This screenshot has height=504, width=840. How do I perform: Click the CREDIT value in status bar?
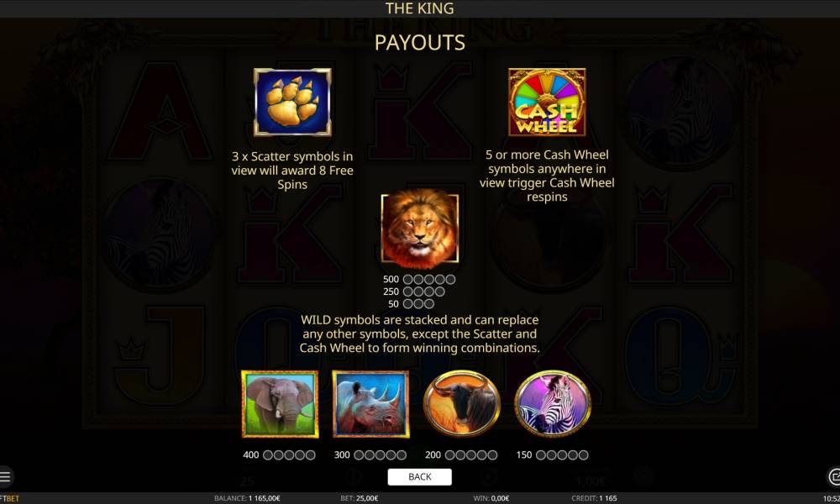[594, 498]
